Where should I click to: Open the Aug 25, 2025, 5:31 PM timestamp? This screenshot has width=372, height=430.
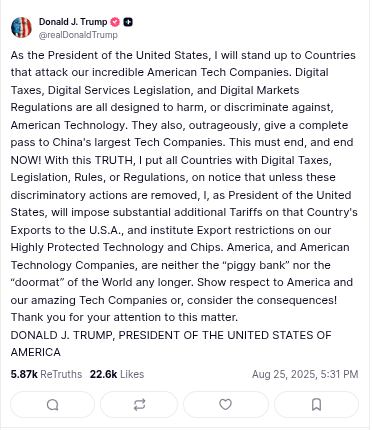point(305,374)
